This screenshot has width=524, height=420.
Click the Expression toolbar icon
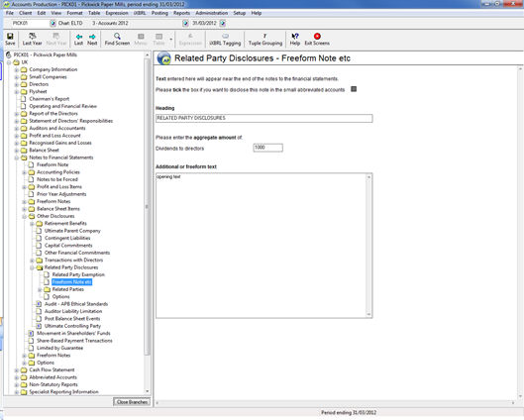point(190,39)
